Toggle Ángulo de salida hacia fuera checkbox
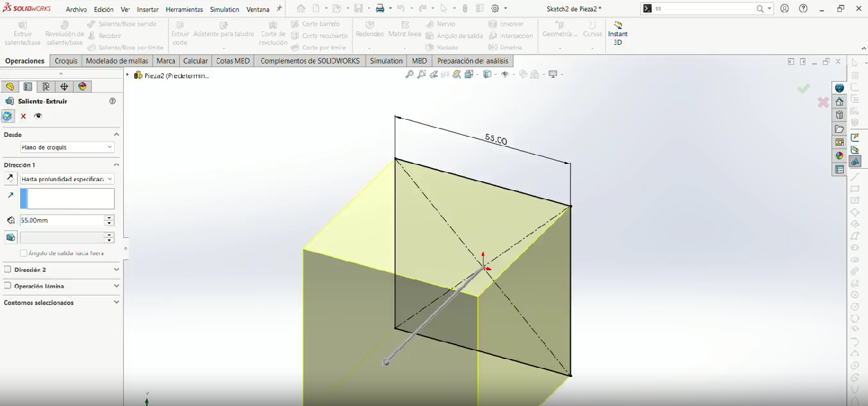The image size is (868, 406). pos(23,253)
